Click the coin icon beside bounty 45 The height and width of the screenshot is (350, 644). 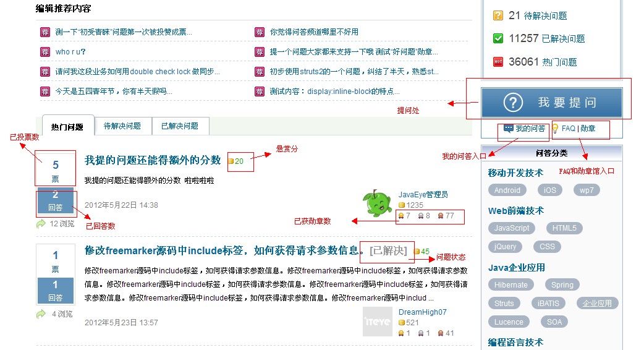pyautogui.click(x=417, y=252)
